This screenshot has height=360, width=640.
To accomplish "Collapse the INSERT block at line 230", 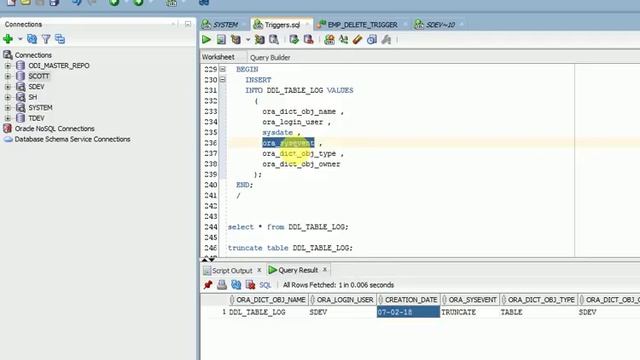I will pos(222,80).
